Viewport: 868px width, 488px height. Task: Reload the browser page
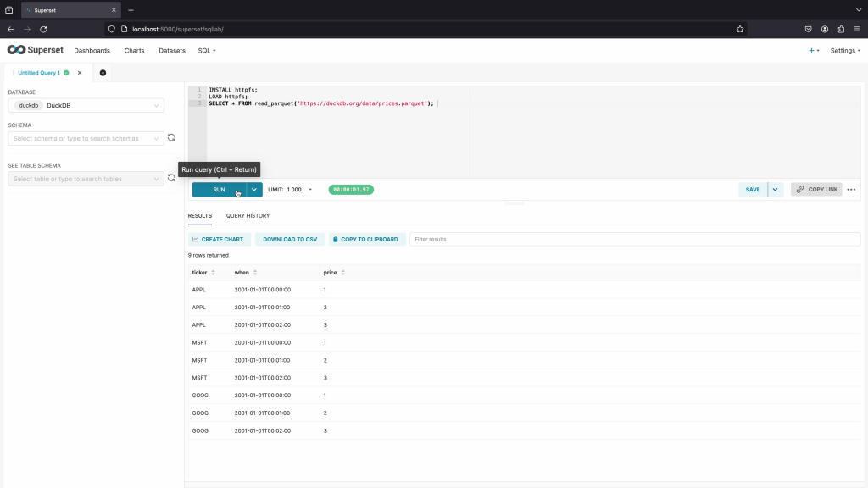tap(43, 29)
